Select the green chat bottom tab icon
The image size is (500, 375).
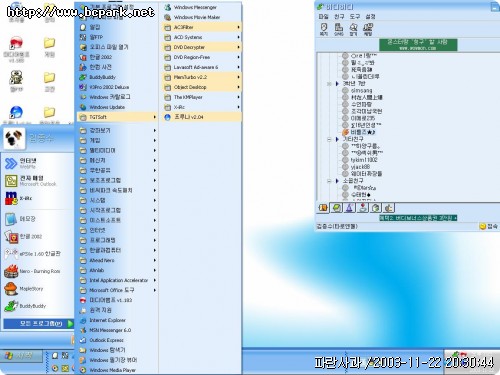point(337,208)
